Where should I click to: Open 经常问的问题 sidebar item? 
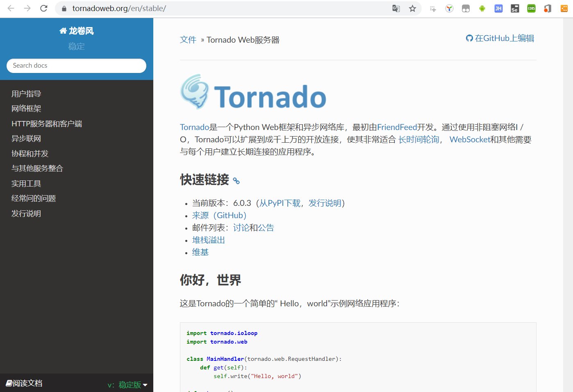click(34, 198)
